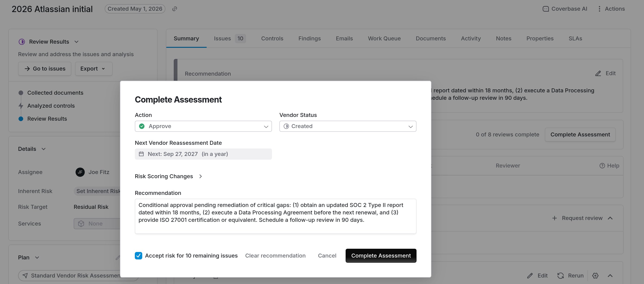Open the Emails tab

(x=344, y=39)
